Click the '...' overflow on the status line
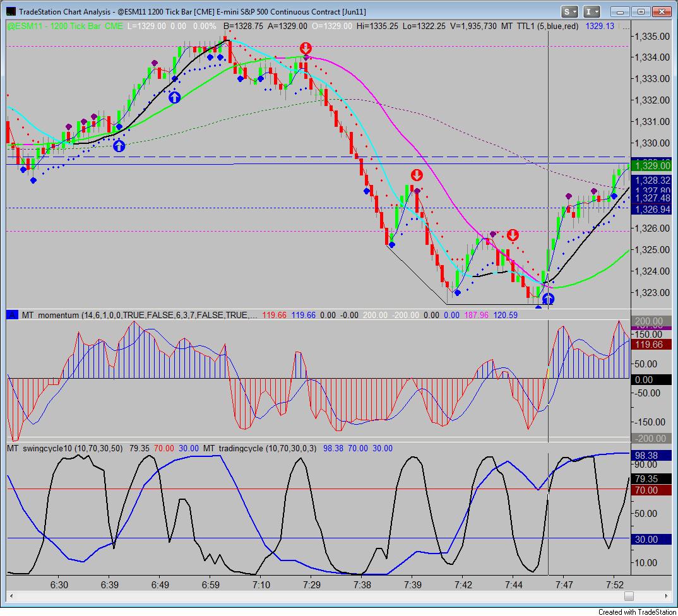Screen dimensions: 678x616 click(x=625, y=27)
